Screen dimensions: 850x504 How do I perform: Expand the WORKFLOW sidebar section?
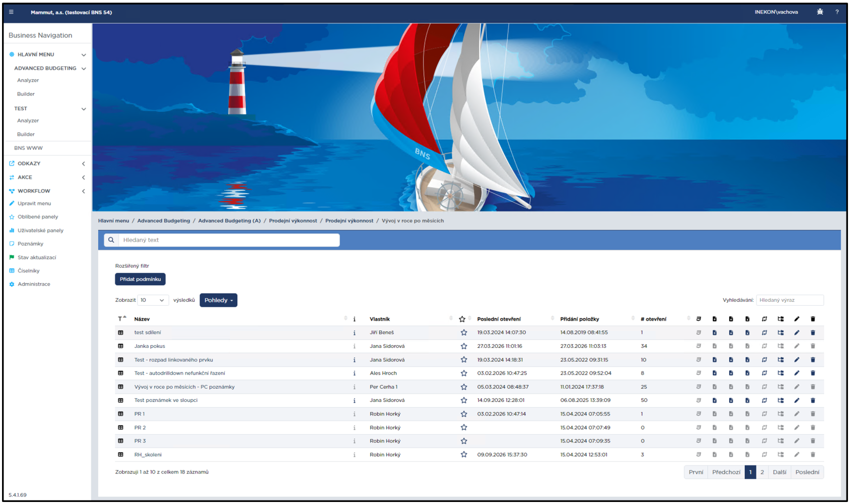tap(83, 191)
